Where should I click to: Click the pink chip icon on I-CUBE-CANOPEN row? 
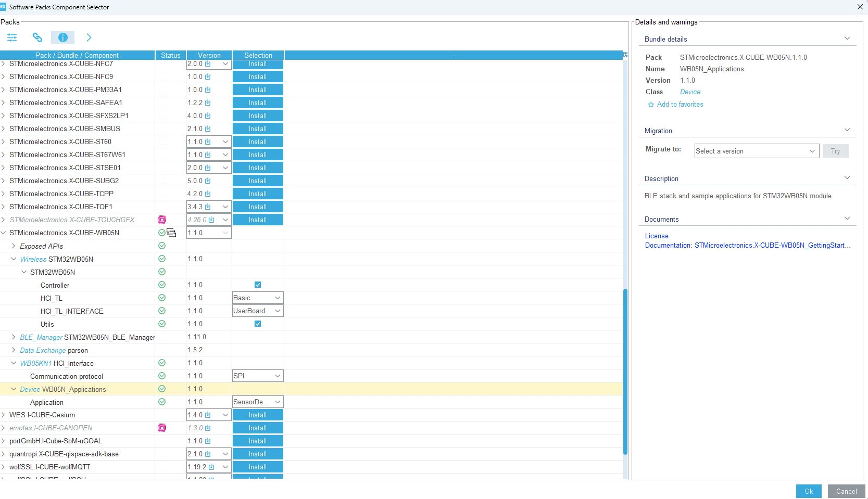coord(162,428)
